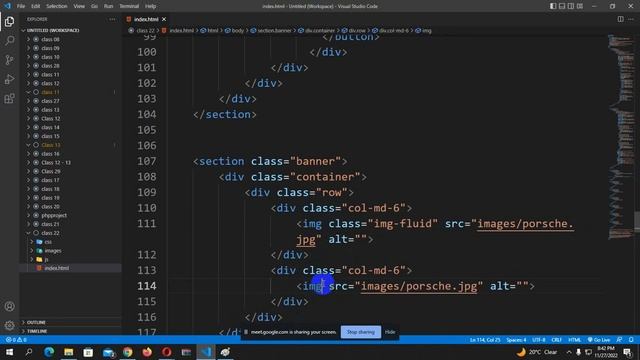
Task: Open File Explorer from taskbar
Action: tap(68, 352)
